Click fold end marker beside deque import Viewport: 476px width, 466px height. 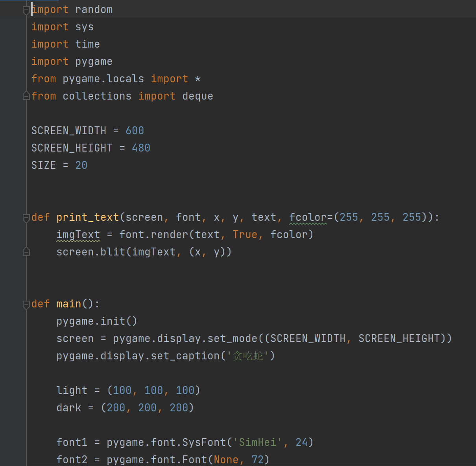click(26, 96)
